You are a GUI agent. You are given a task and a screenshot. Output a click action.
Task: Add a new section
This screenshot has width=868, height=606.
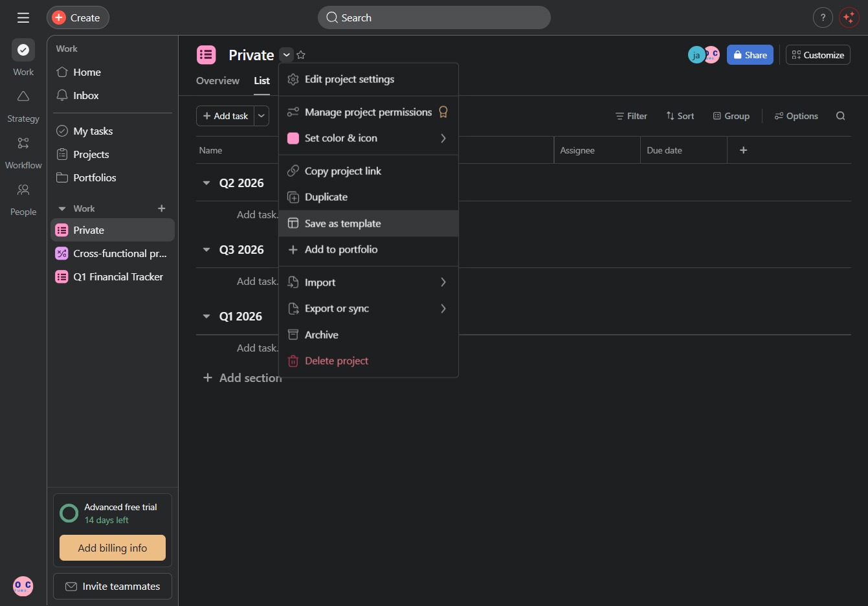243,378
